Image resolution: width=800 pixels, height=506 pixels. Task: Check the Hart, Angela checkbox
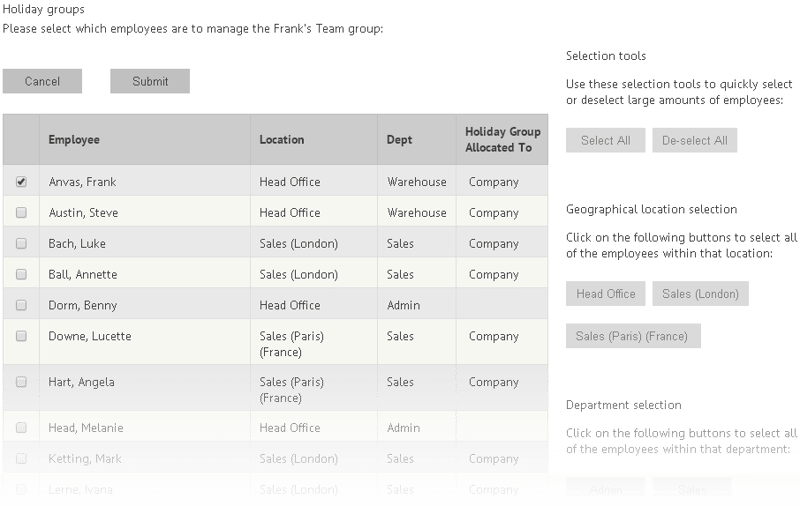click(x=21, y=382)
